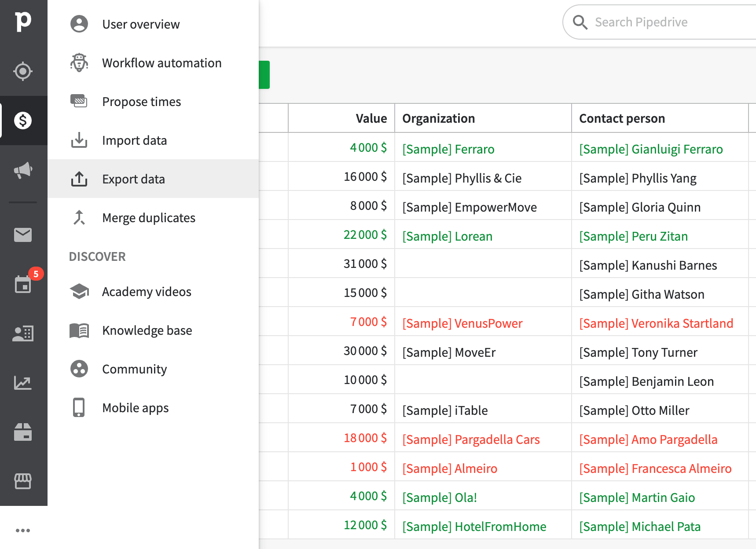Image resolution: width=756 pixels, height=549 pixels.
Task: Open the Pipedrive logo home icon
Action: [x=24, y=21]
